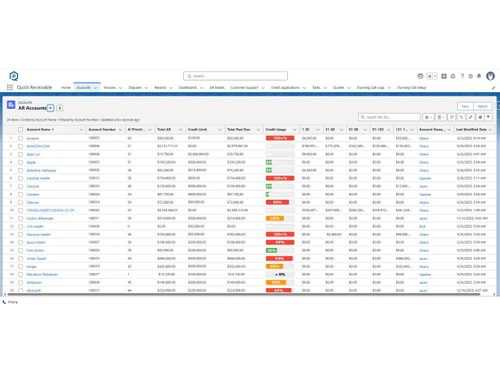Check the Home Depot row checkbox
Image resolution: width=500 pixels, height=375 pixels.
click(x=21, y=259)
